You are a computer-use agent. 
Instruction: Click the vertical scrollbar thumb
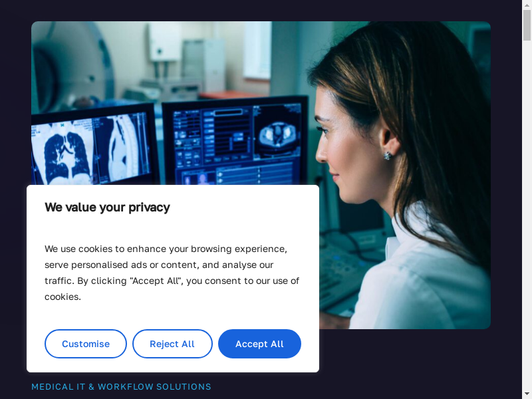527,25
